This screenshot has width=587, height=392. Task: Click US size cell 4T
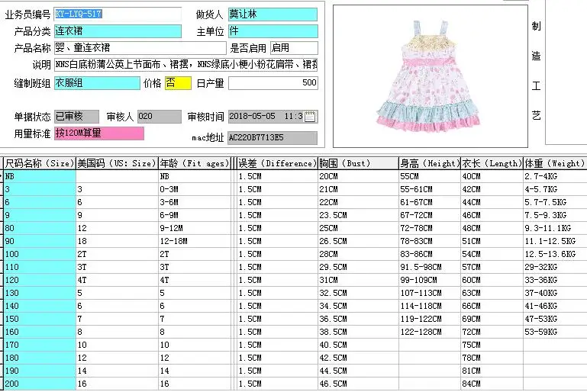coord(117,280)
